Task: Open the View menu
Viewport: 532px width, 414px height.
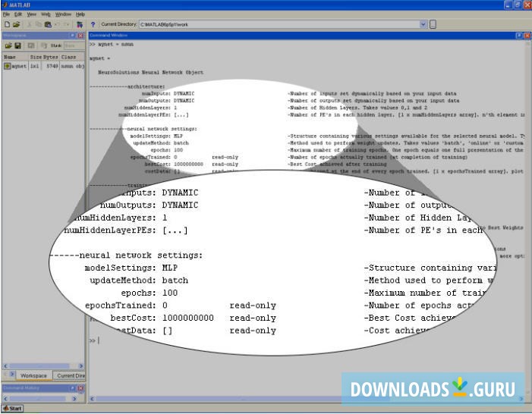Action: pos(32,14)
